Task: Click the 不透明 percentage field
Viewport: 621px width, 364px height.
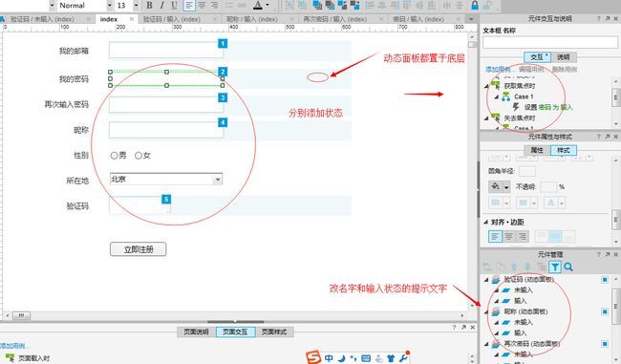Action: pyautogui.click(x=548, y=187)
